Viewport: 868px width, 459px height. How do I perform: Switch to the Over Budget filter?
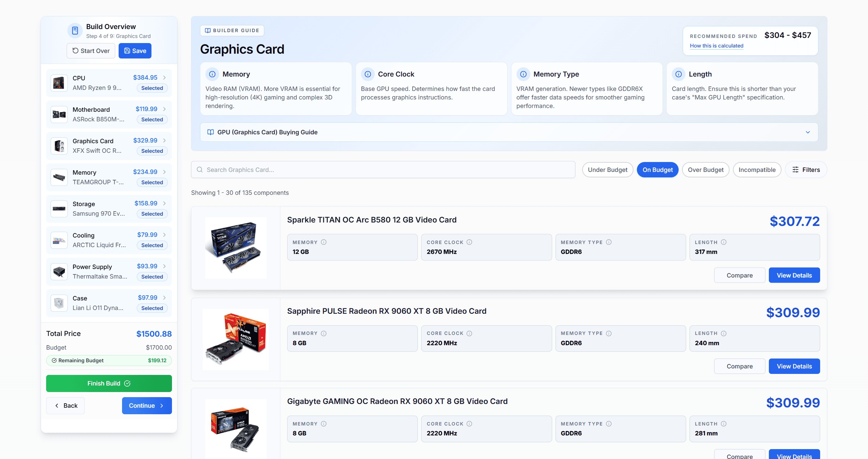(x=705, y=170)
